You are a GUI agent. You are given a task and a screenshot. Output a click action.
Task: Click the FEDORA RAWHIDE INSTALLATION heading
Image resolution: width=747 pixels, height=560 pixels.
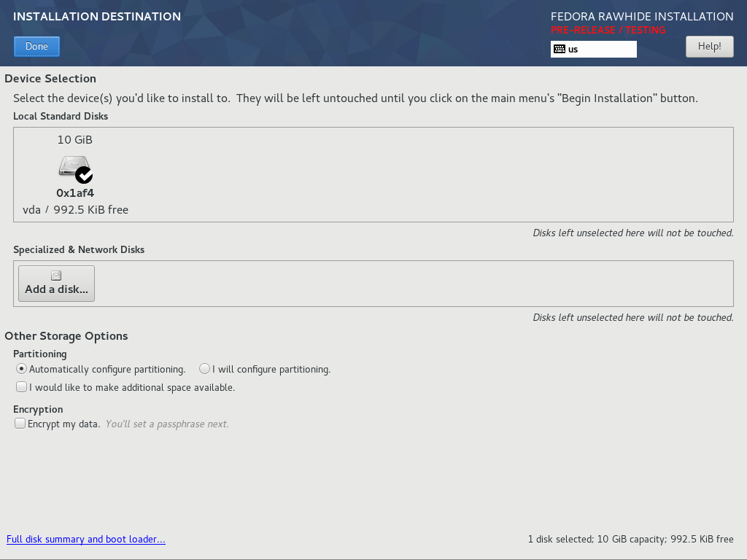click(642, 17)
